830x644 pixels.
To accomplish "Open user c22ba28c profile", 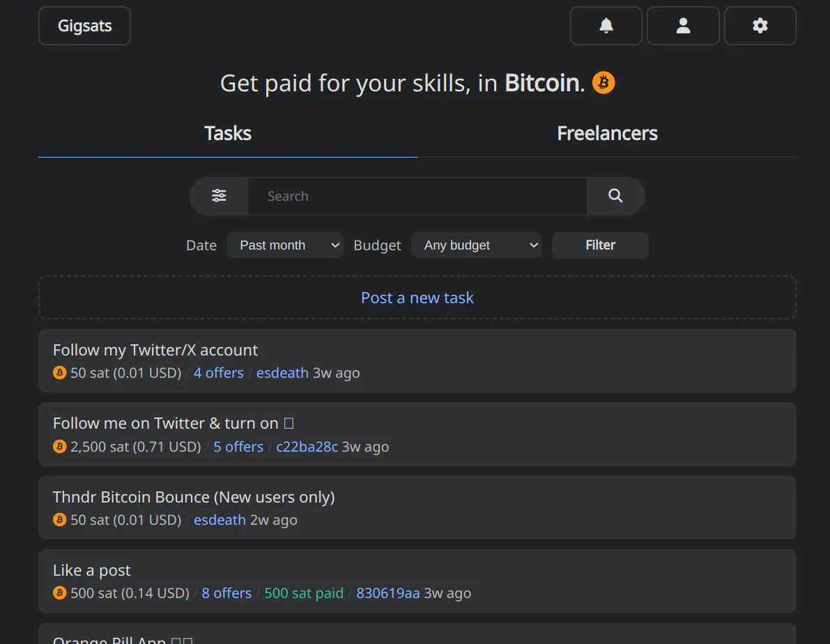I will [307, 447].
